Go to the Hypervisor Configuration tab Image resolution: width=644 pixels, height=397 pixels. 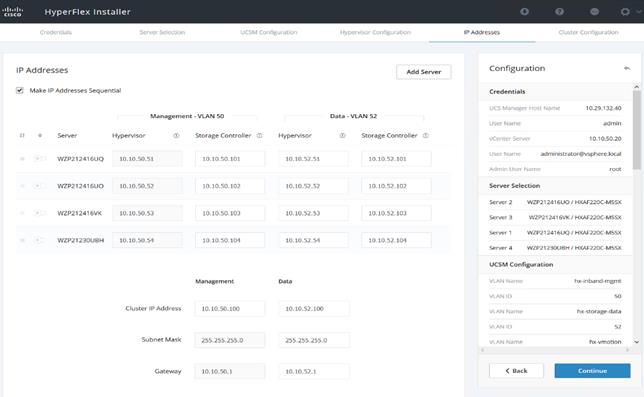375,32
